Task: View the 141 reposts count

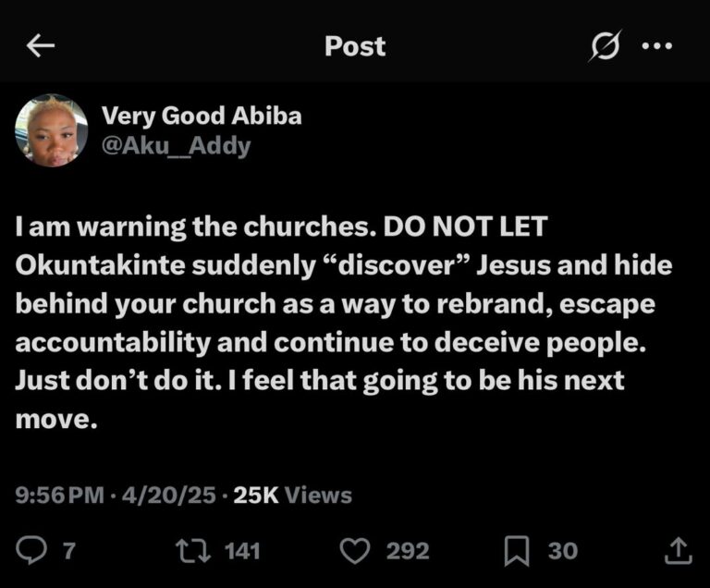Action: [242, 551]
